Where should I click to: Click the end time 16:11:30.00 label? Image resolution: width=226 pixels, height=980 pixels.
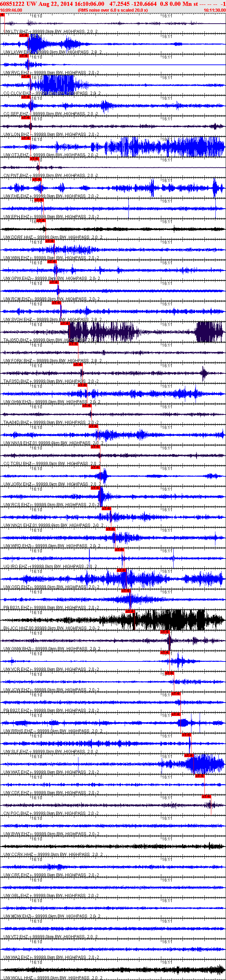215,10
